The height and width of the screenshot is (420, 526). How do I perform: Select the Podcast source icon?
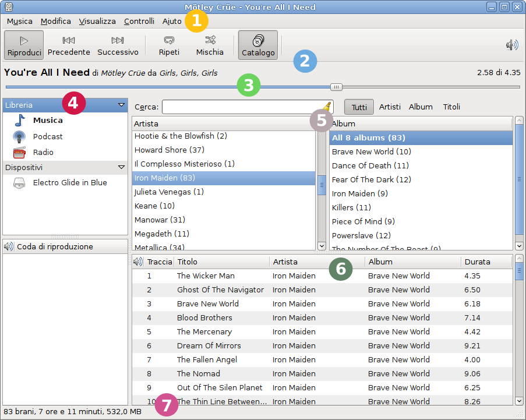click(20, 136)
